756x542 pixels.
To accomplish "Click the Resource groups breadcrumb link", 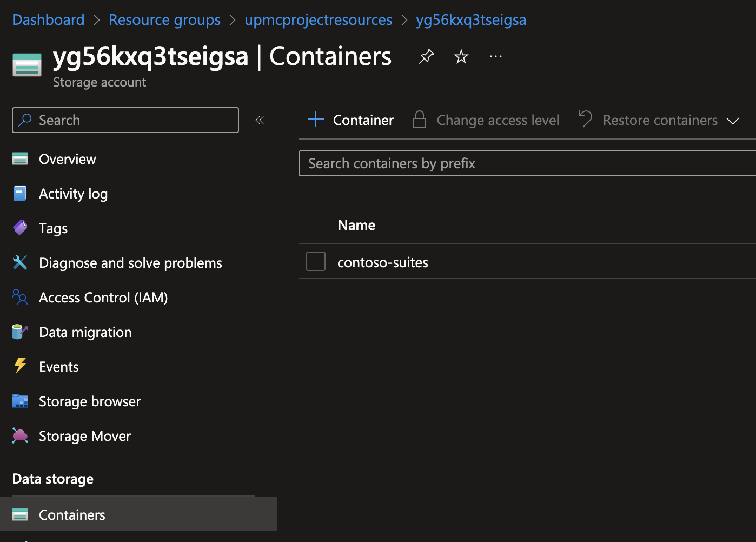I will pos(164,20).
